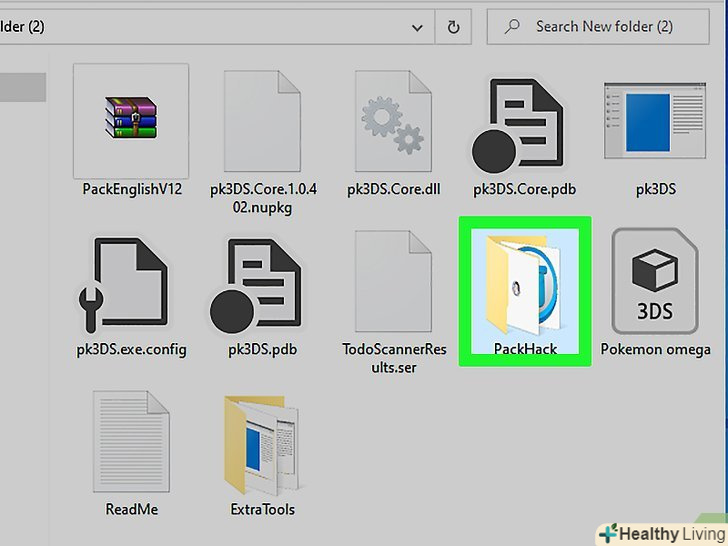Select the pk3DS.exe.config wrench file icon
Screen dimensions: 728x546
(x=123, y=285)
